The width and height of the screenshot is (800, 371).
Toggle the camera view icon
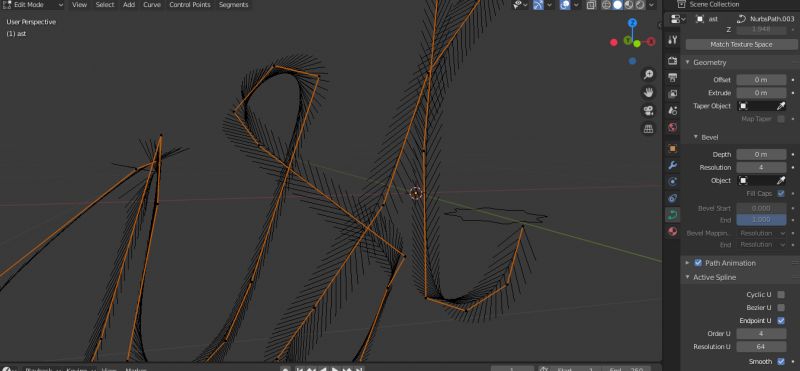[648, 111]
